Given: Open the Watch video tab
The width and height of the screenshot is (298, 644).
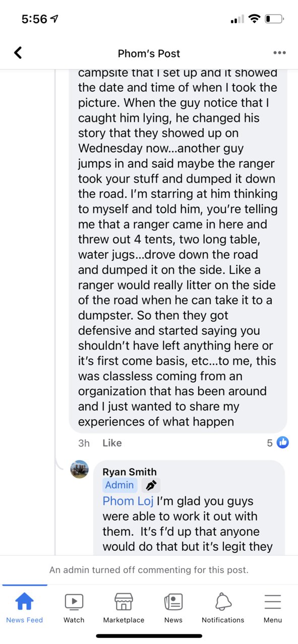Looking at the screenshot, I should click(x=74, y=601).
